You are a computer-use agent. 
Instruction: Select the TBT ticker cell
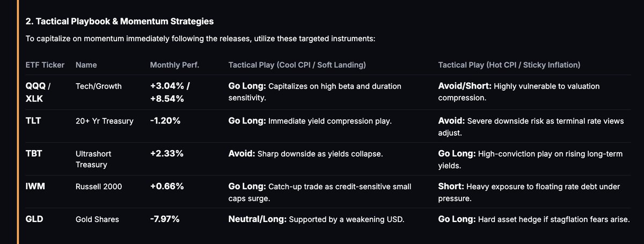pyautogui.click(x=34, y=153)
